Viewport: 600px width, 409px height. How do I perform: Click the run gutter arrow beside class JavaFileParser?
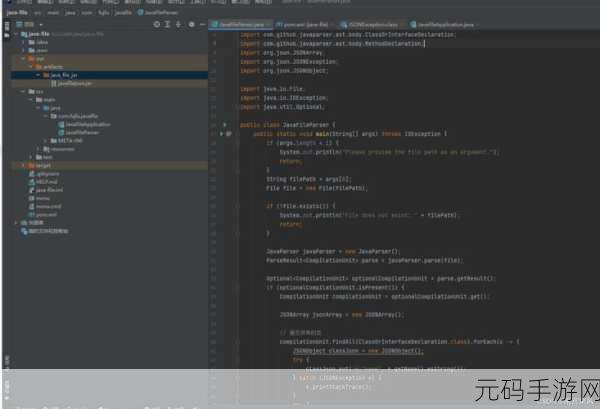tap(225, 125)
